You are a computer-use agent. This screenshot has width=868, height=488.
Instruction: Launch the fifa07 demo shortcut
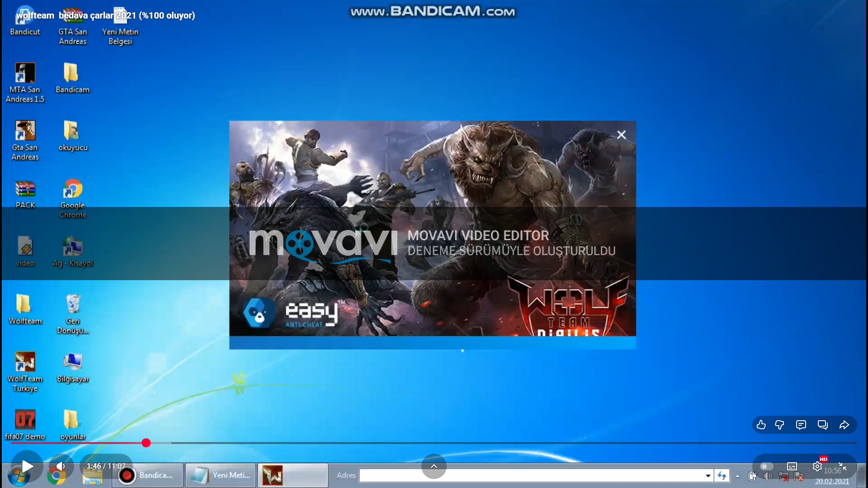(x=25, y=425)
